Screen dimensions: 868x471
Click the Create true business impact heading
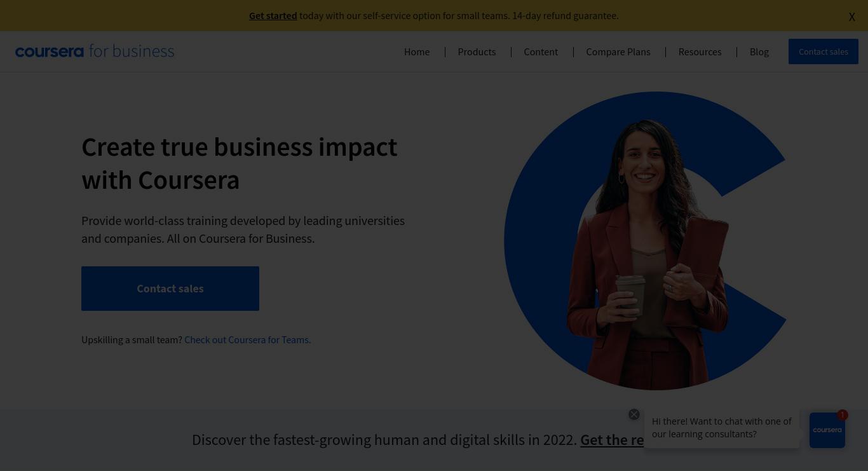[x=240, y=163]
